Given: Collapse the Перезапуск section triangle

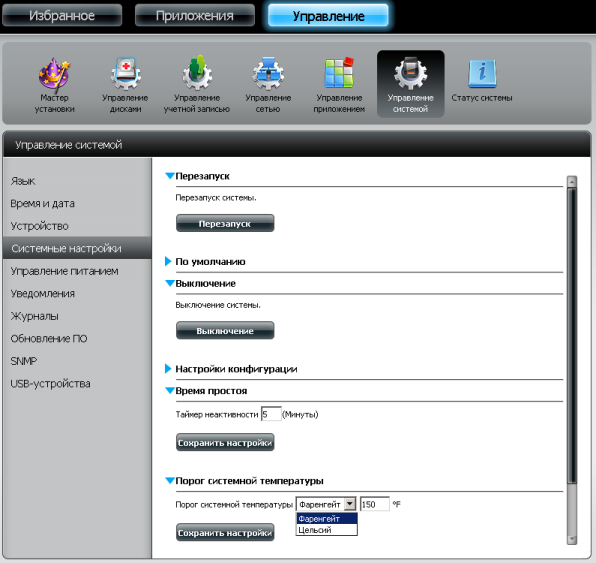Looking at the screenshot, I should tap(170, 176).
